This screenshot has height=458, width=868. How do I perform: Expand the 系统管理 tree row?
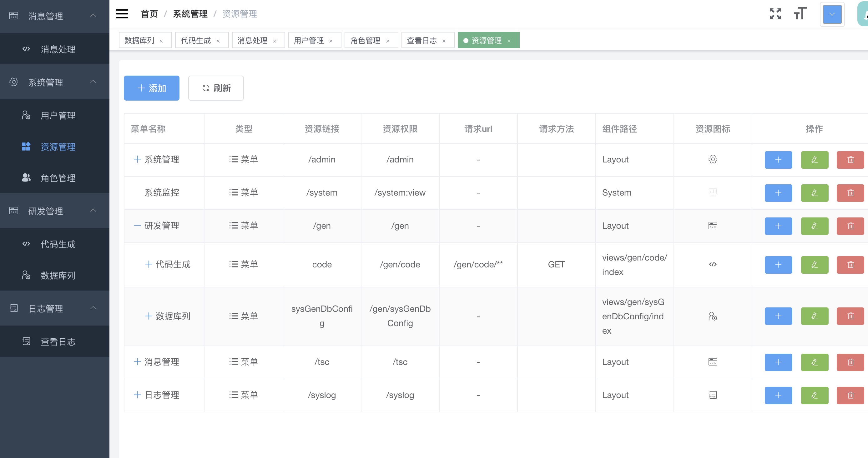tap(137, 159)
